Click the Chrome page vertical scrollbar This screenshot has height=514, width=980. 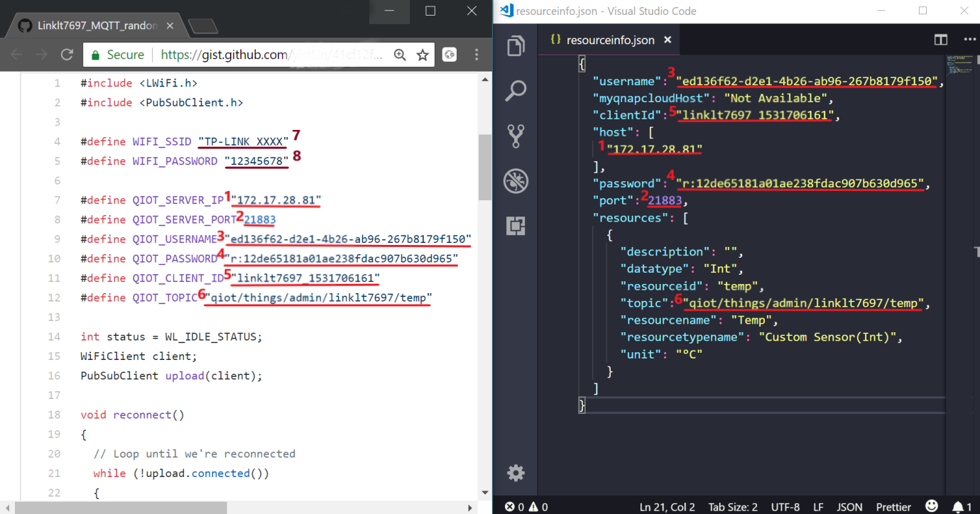pos(485,167)
